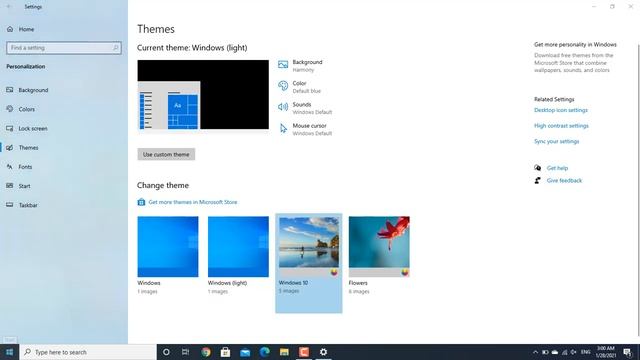The height and width of the screenshot is (360, 640).
Task: Click the Settings gear on taskbar
Action: coord(323,352)
